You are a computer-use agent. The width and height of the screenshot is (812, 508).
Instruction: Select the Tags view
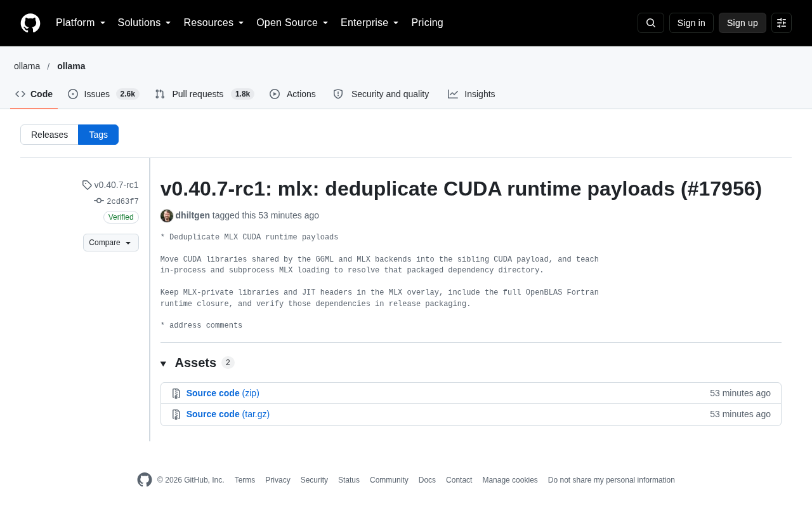tap(98, 135)
